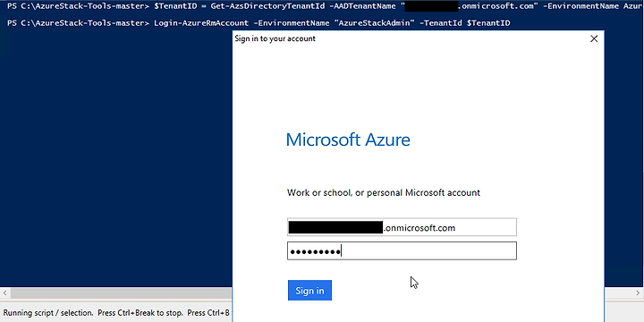Click 'Work or school, or personal Microsoft account' text
The height and width of the screenshot is (322, 644).
coord(383,192)
